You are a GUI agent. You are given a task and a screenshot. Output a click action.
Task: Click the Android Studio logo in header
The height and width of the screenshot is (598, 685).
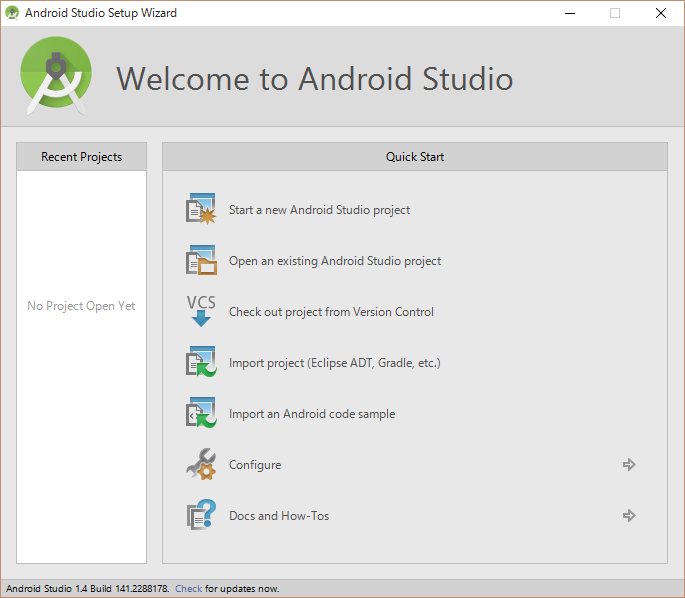click(56, 76)
